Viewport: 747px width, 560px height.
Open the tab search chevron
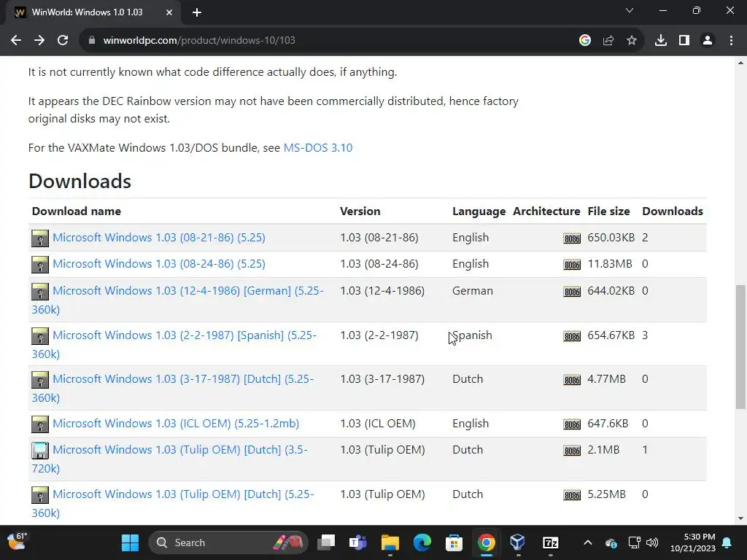pos(630,10)
